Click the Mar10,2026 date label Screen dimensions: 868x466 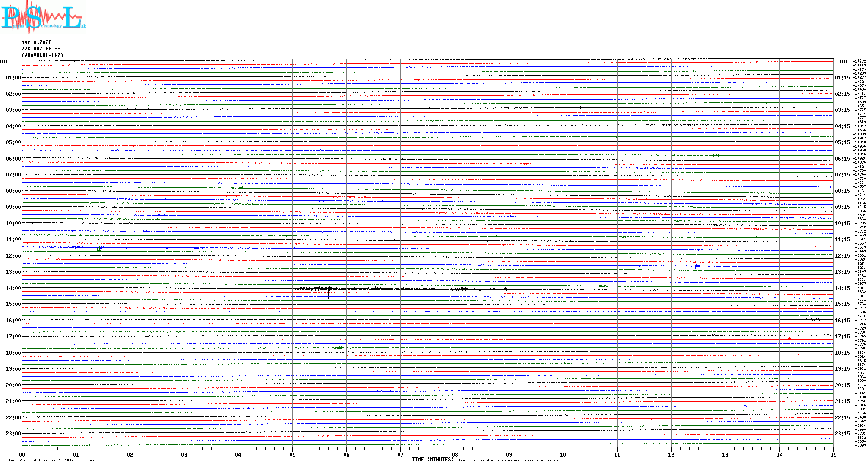(x=36, y=42)
